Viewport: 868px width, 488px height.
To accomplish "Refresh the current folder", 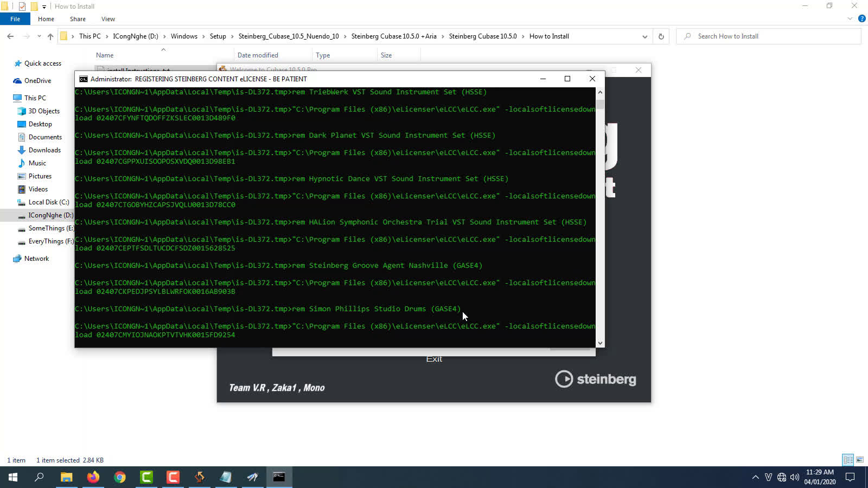I will (x=661, y=36).
